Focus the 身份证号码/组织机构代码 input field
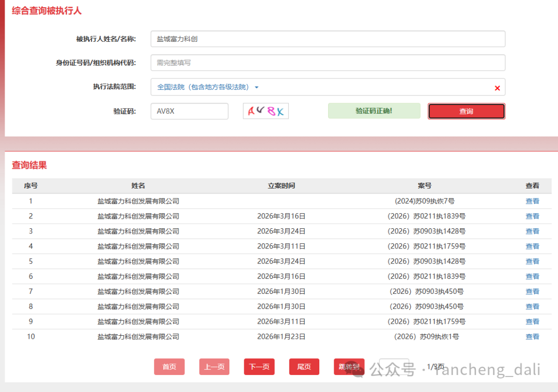Image resolution: width=558 pixels, height=392 pixels. 328,62
